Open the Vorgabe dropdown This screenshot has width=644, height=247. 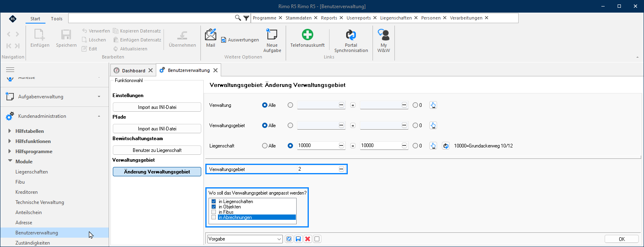tap(279, 239)
